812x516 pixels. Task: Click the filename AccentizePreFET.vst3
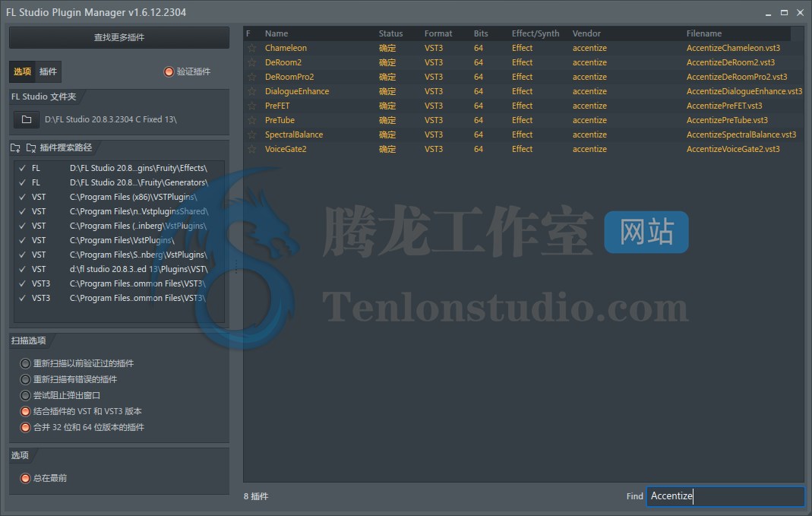725,106
